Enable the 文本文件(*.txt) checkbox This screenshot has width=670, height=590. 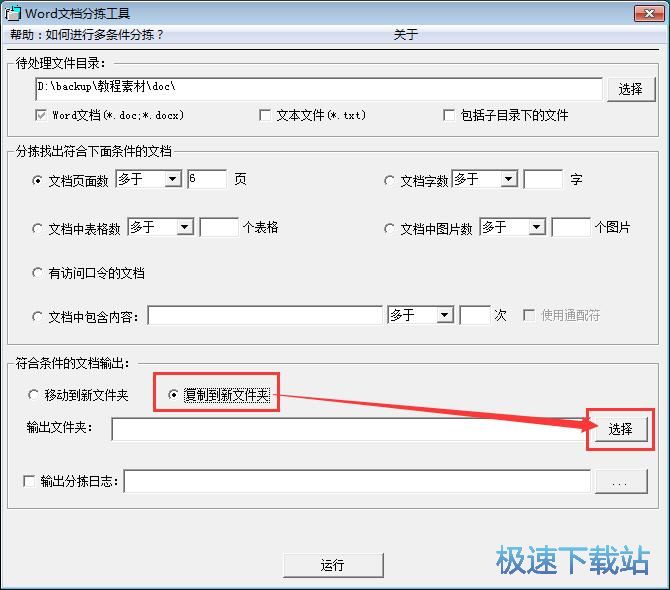[265, 115]
